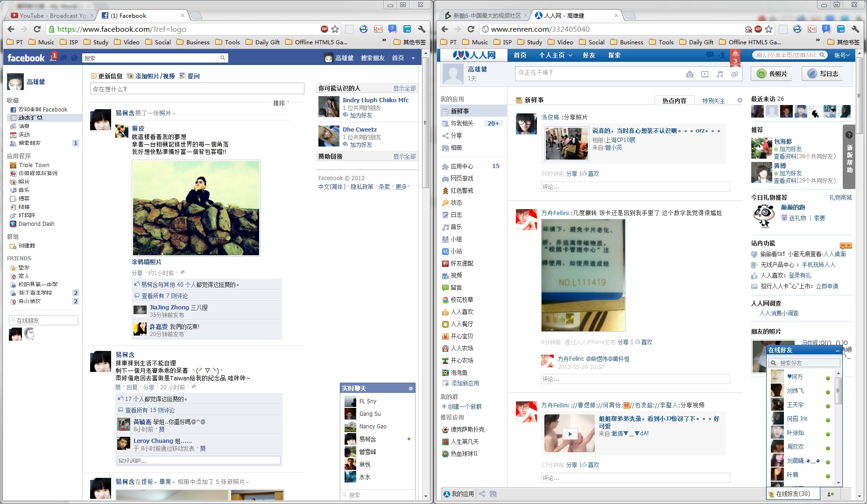867x504 pixels.
Task: Open the Facebook notifications globe icon
Action: 74,58
